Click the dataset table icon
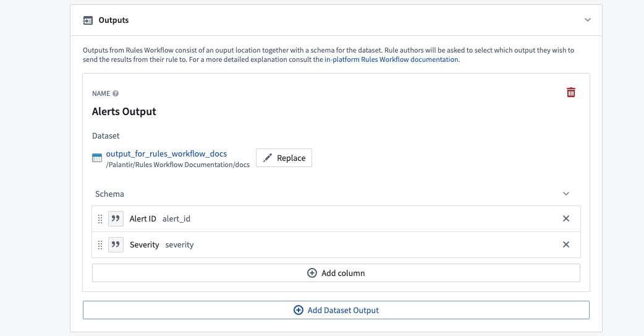Screen dimensions: 644x336 pyautogui.click(x=97, y=158)
